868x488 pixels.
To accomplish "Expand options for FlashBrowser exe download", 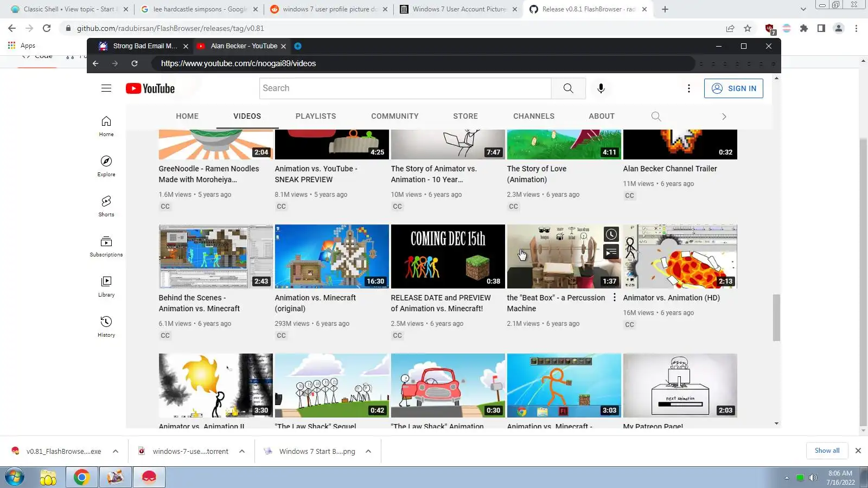I will coord(116,451).
